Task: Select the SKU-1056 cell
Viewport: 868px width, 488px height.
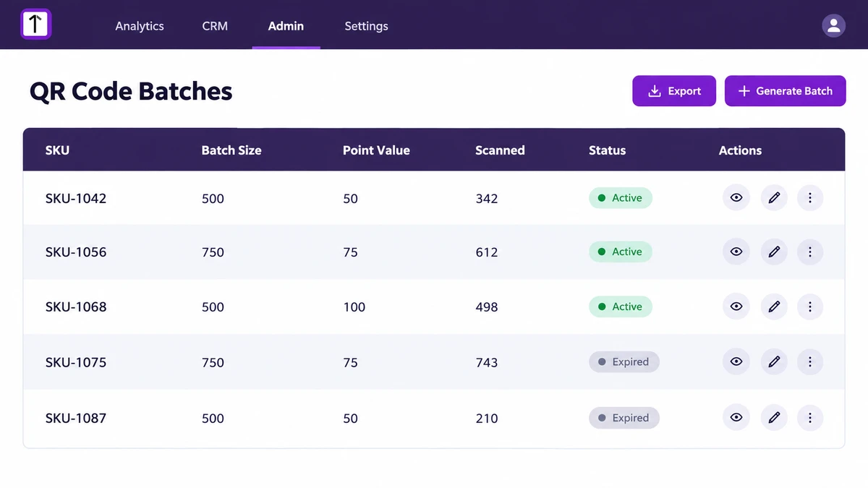Action: 76,252
